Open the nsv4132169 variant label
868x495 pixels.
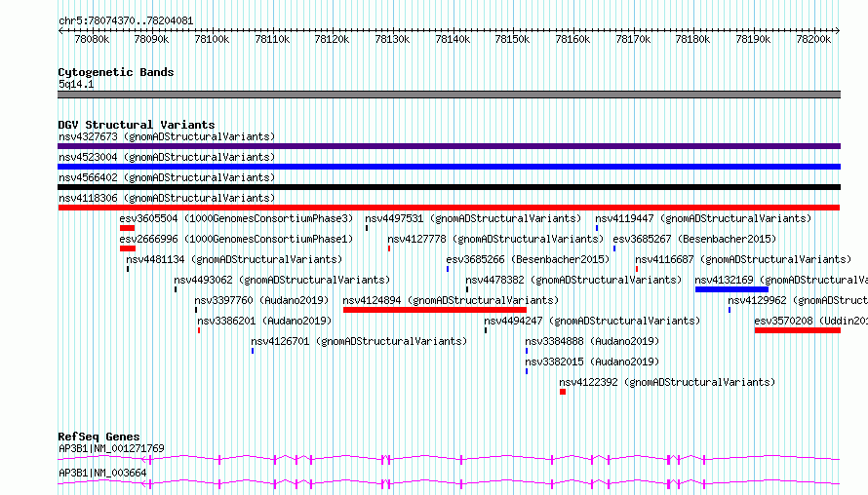coord(781,280)
